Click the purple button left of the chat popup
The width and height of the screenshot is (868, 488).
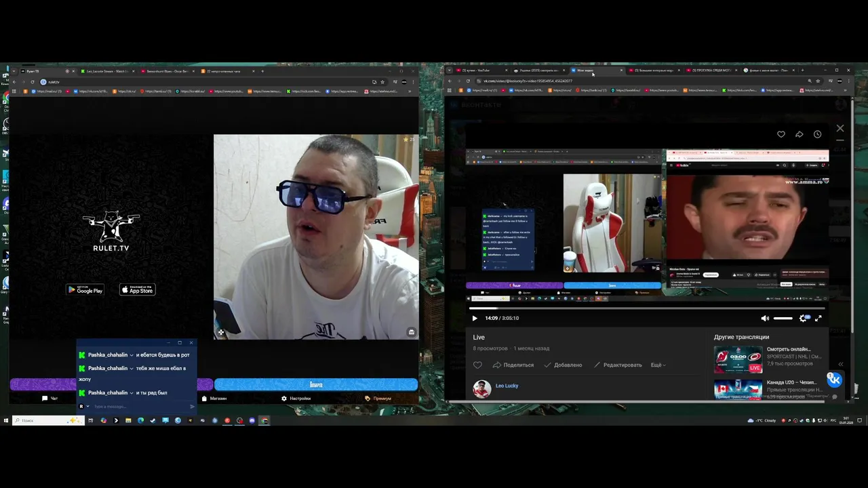tap(43, 384)
